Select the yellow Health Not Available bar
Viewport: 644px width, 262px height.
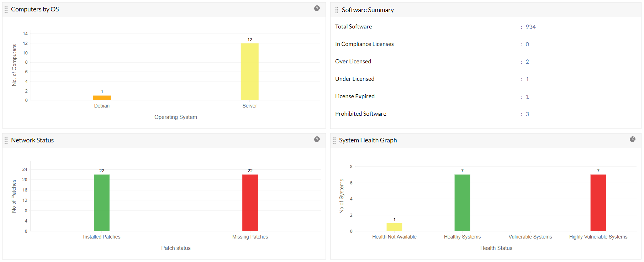coord(394,227)
